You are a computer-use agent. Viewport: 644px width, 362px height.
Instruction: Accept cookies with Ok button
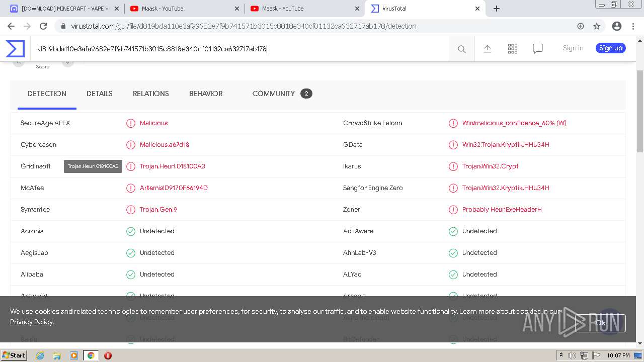(600, 323)
